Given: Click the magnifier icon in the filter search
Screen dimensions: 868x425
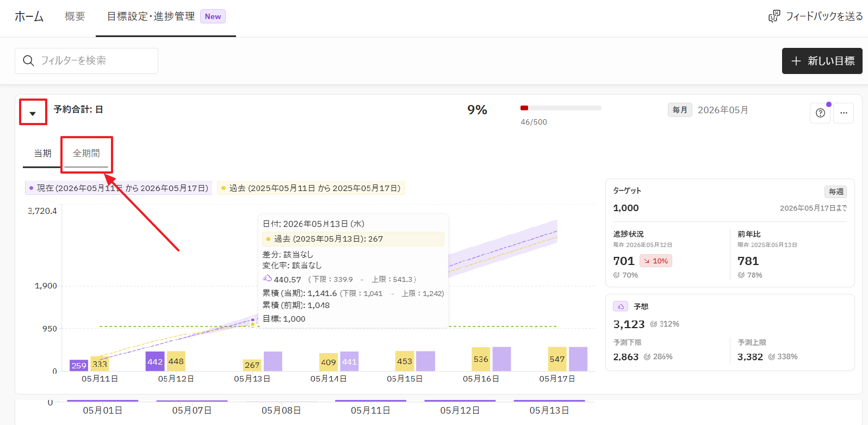Looking at the screenshot, I should (28, 60).
